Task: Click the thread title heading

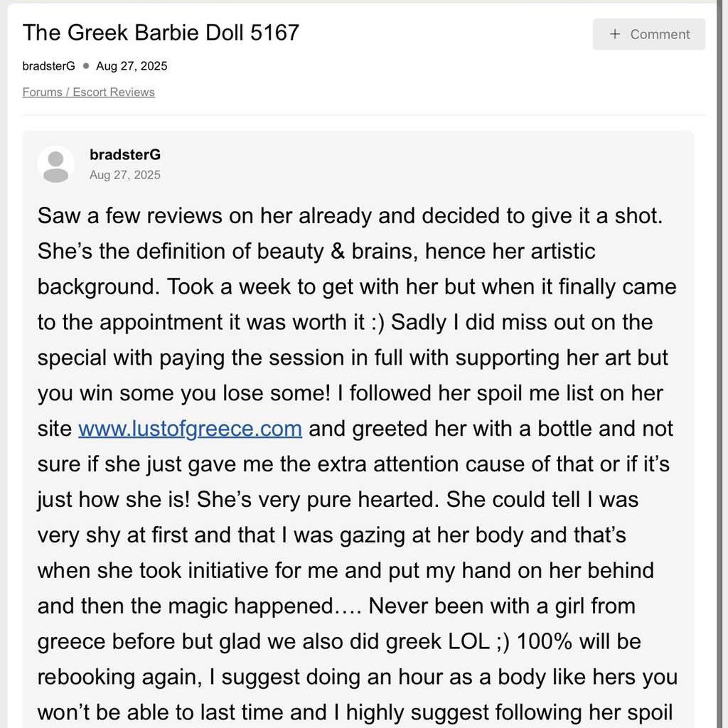Action: (x=161, y=33)
